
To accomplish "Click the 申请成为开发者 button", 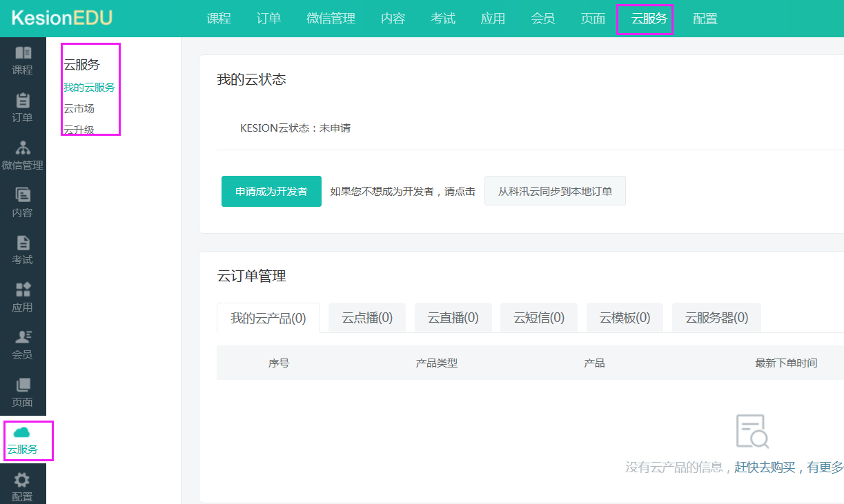I will pyautogui.click(x=271, y=191).
